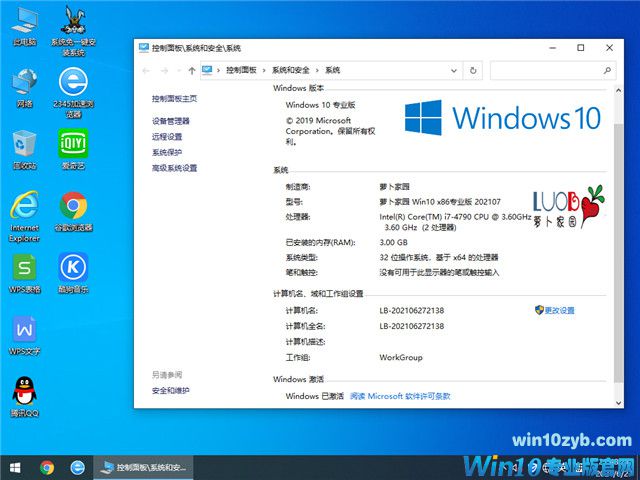The image size is (640, 480).
Task: Click Chrome icon in taskbar
Action: tap(47, 467)
